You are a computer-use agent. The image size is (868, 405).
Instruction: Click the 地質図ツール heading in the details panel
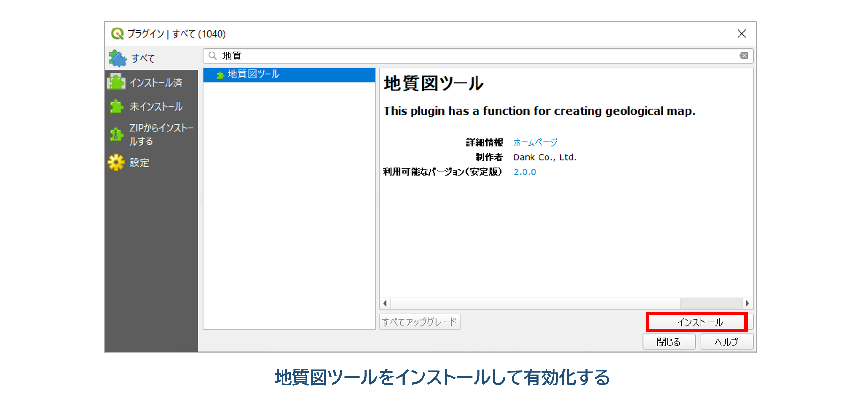433,83
